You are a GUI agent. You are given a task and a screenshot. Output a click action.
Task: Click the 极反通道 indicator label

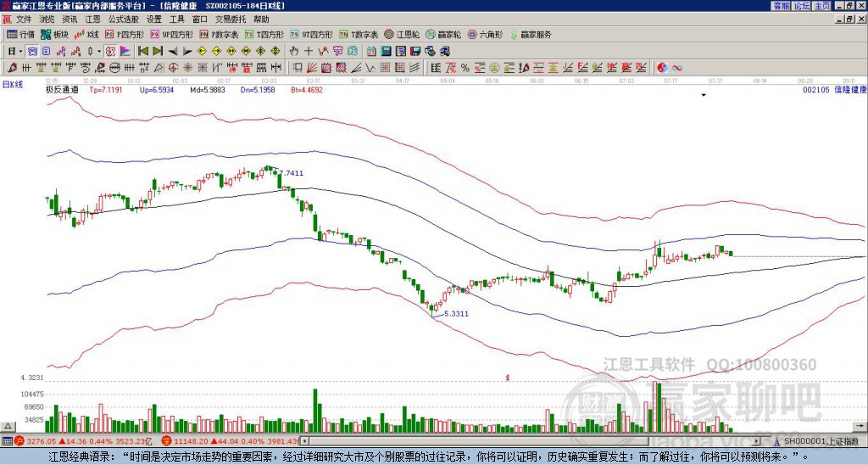(x=62, y=89)
